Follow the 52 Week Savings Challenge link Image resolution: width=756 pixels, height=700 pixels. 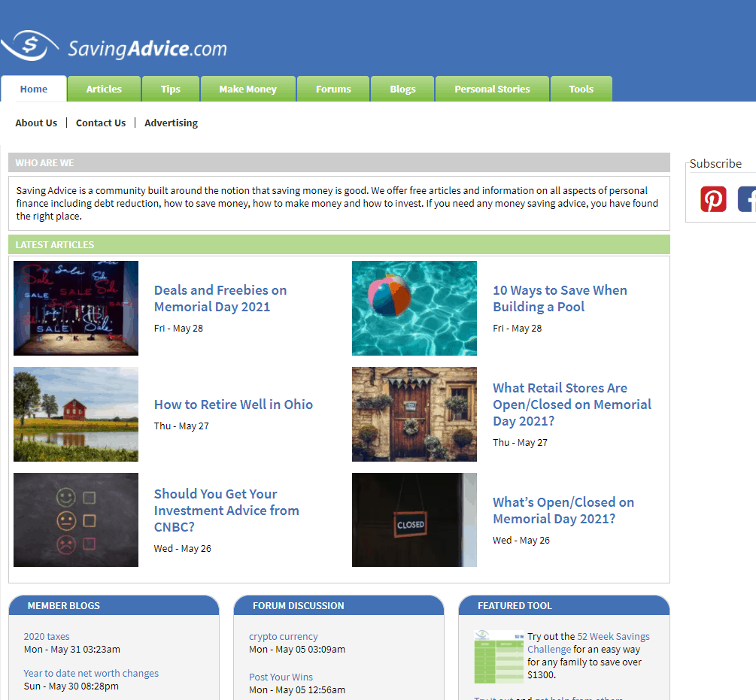[x=589, y=643]
